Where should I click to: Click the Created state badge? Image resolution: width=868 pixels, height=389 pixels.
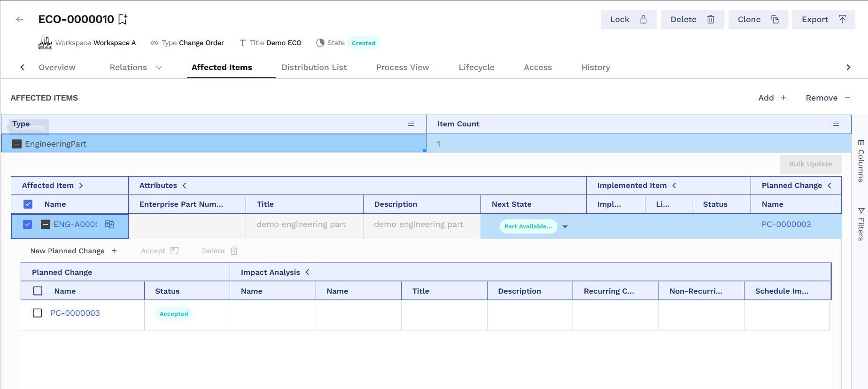point(364,43)
